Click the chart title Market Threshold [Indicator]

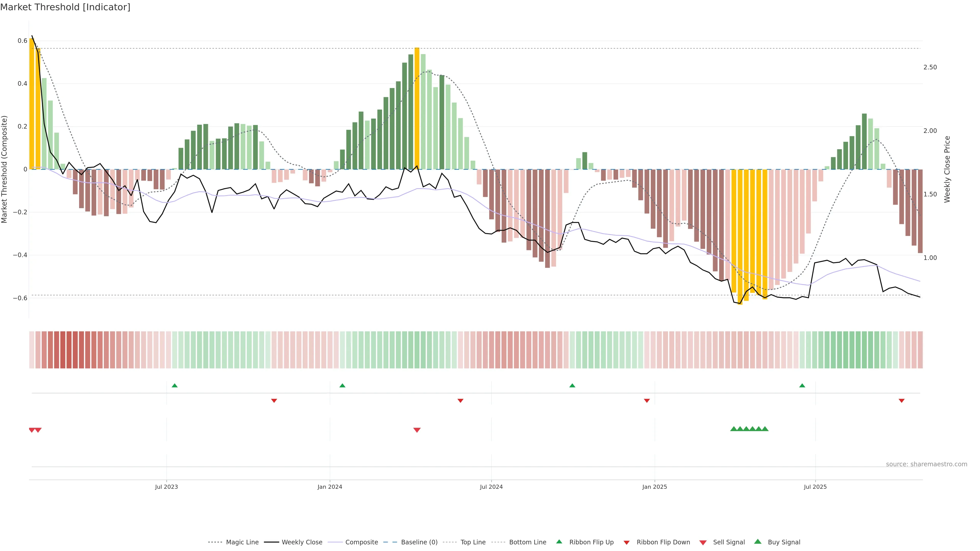click(x=65, y=7)
